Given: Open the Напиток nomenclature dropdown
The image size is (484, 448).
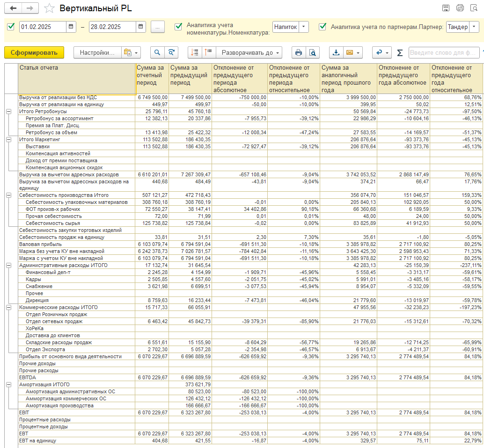Looking at the screenshot, I should tap(304, 27).
